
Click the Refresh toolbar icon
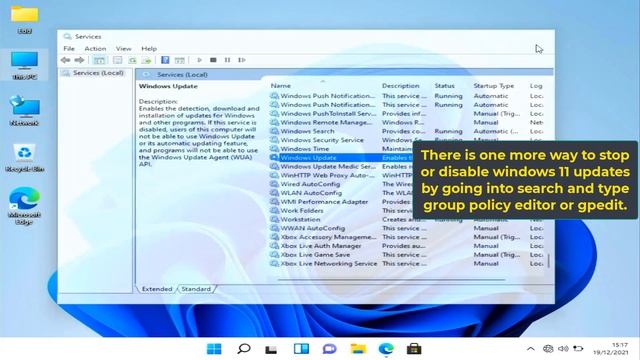132,60
